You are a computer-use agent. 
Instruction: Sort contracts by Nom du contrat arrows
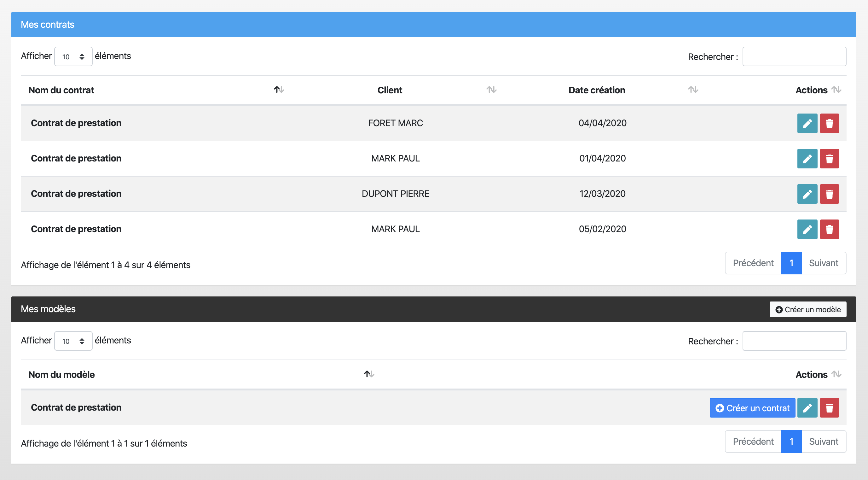coord(279,90)
